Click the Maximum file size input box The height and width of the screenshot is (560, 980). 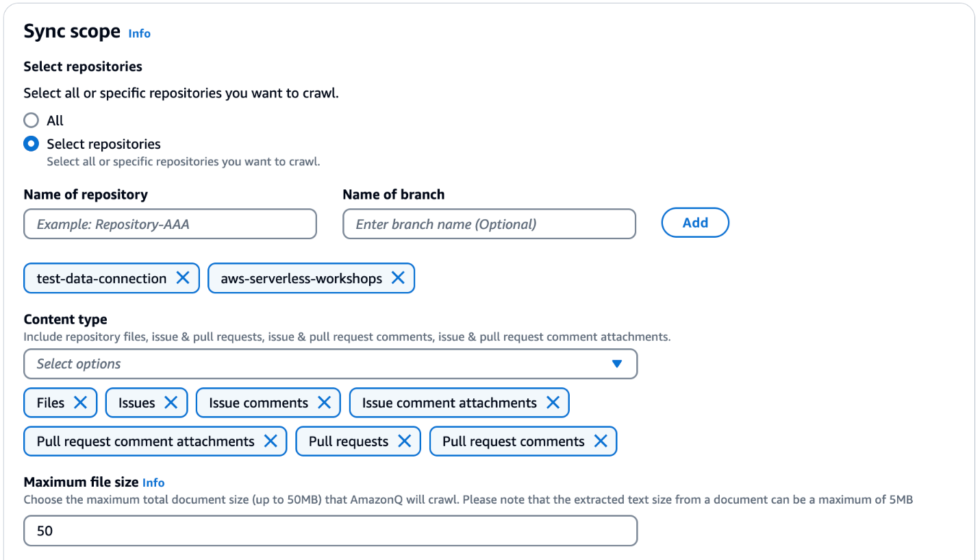click(330, 531)
